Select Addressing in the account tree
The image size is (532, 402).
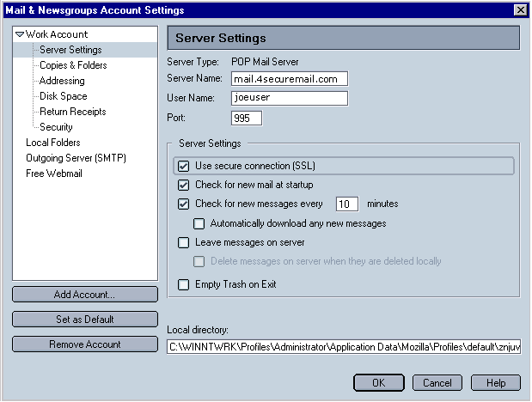click(x=62, y=81)
